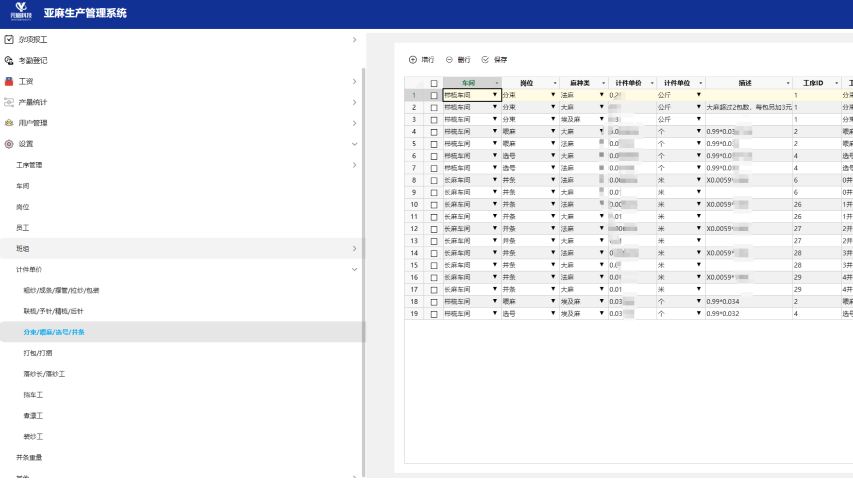Open the 员工 settings menu item

pos(22,228)
